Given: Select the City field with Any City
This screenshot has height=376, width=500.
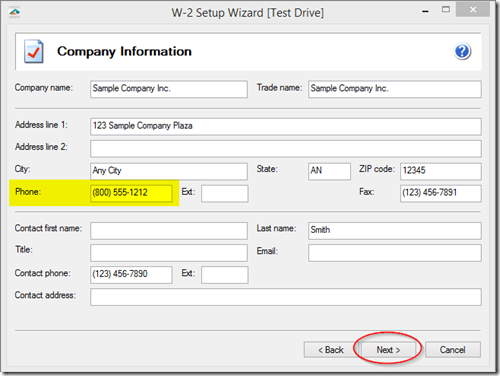Looking at the screenshot, I should 169,171.
